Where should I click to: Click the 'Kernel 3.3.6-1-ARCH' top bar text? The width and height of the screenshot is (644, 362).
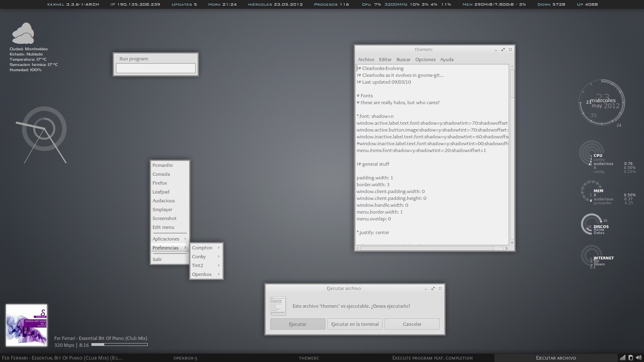point(73,4)
